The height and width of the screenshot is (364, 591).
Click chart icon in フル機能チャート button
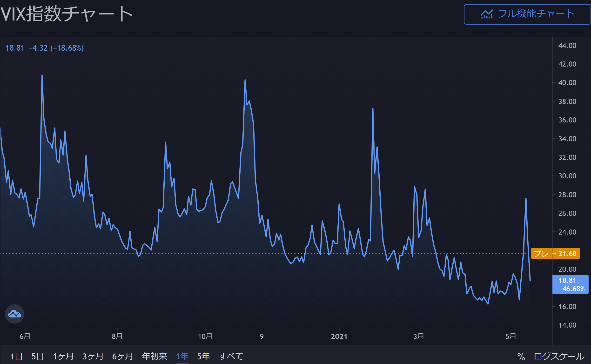click(487, 14)
